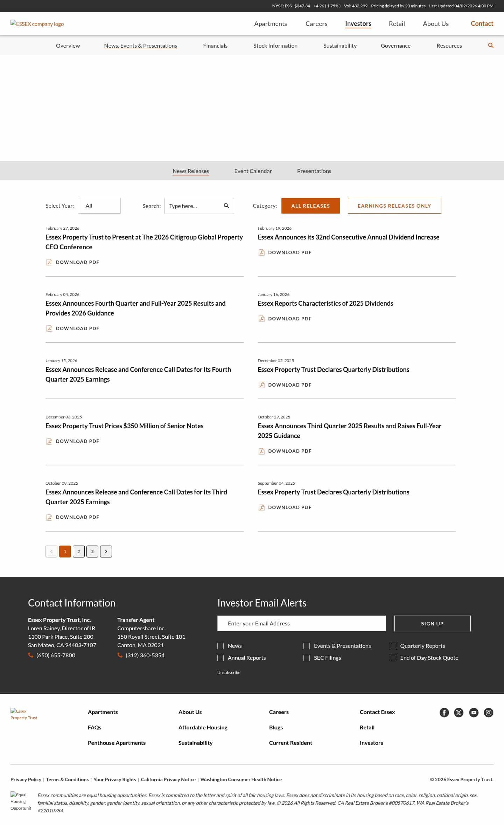Image resolution: width=504 pixels, height=825 pixels.
Task: Open the Essex YouTube icon
Action: [x=474, y=712]
